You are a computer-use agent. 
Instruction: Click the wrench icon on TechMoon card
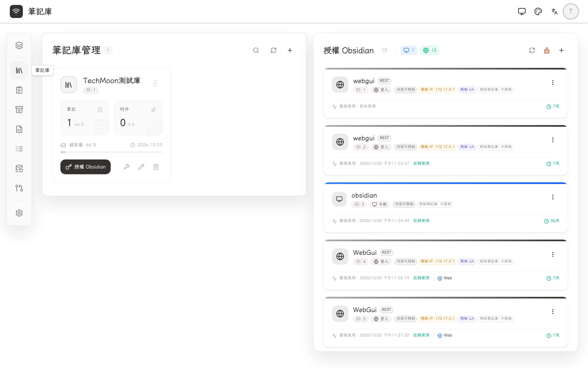click(x=127, y=167)
